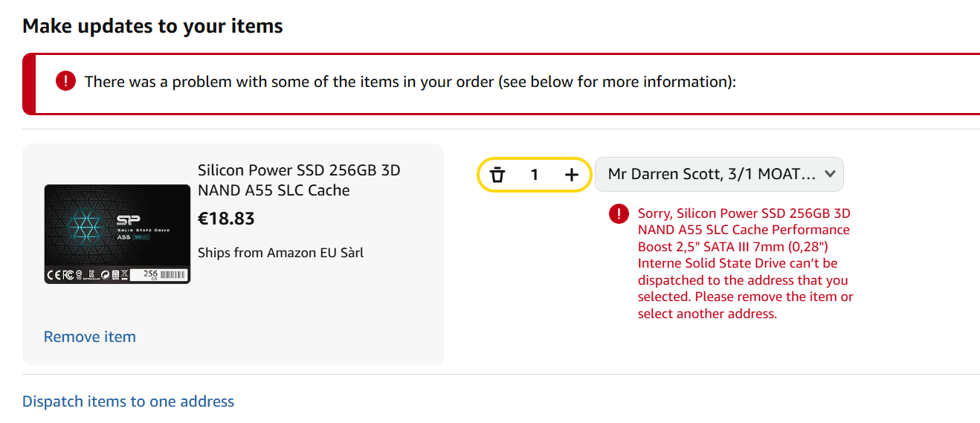Click the Silicon Power SSD 256GB title

coord(299,180)
